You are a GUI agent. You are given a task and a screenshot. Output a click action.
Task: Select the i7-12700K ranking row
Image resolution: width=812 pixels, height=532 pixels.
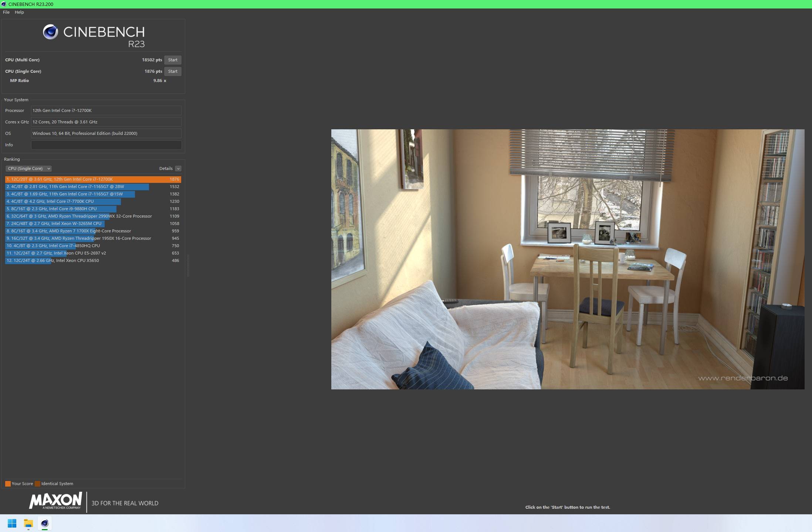92,179
